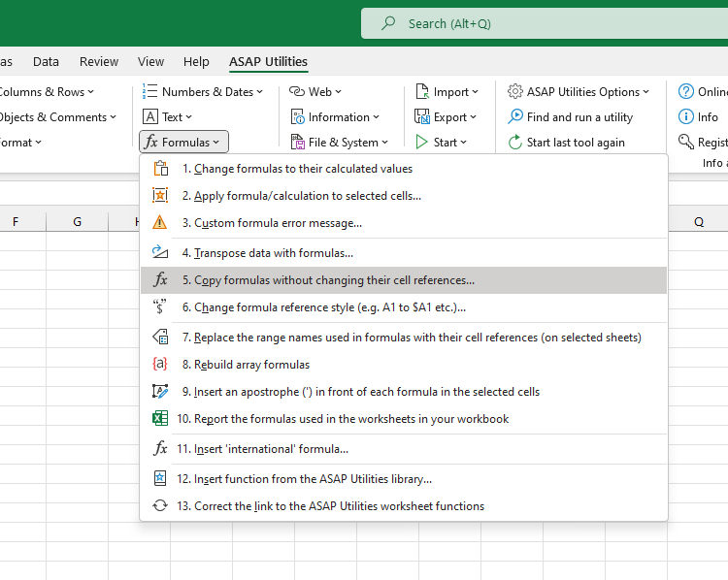Select column Q header
728x580 pixels.
(x=698, y=222)
